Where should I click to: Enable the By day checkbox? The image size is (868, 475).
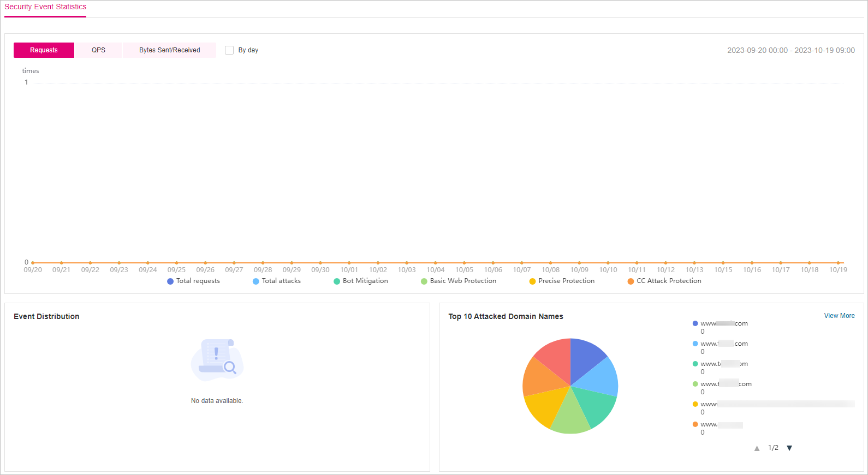229,50
